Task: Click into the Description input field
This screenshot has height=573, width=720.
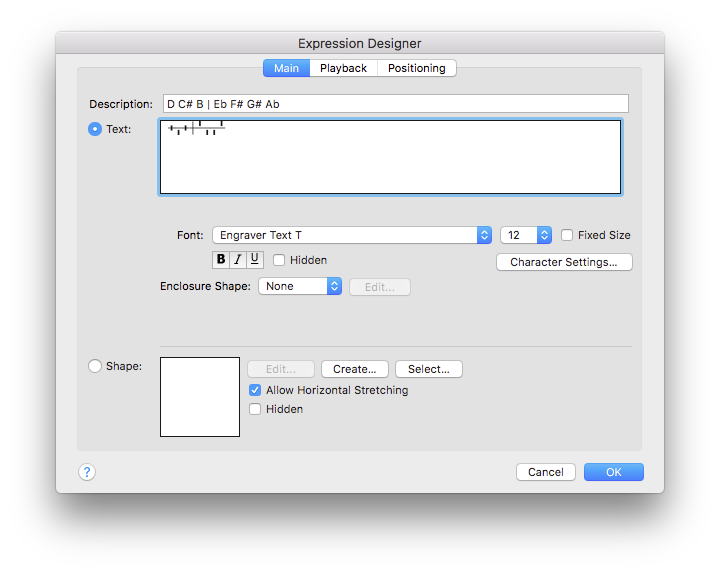Action: 396,104
